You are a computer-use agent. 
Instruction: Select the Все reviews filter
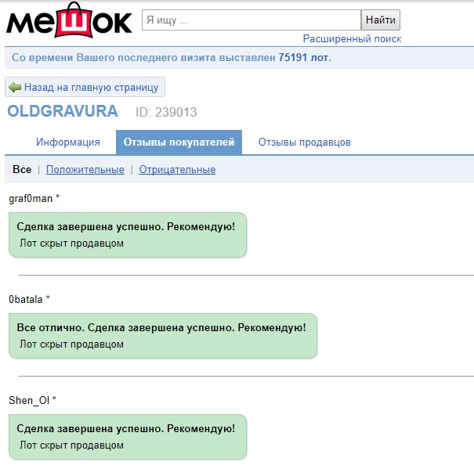coord(22,169)
